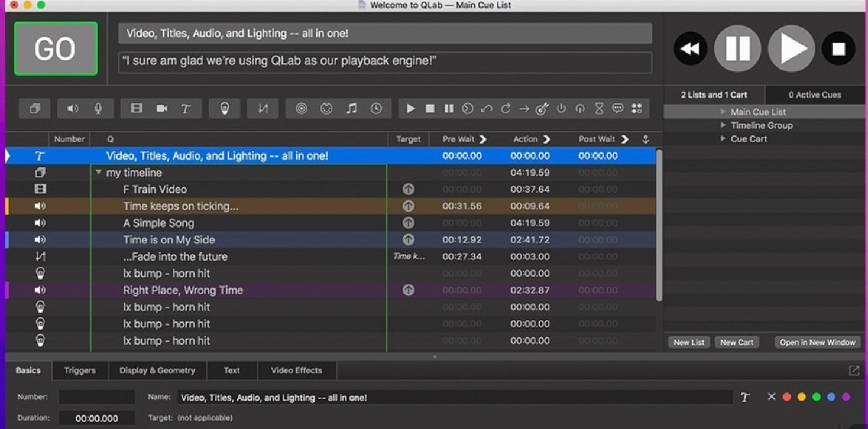Click the Action column arrow

547,139
